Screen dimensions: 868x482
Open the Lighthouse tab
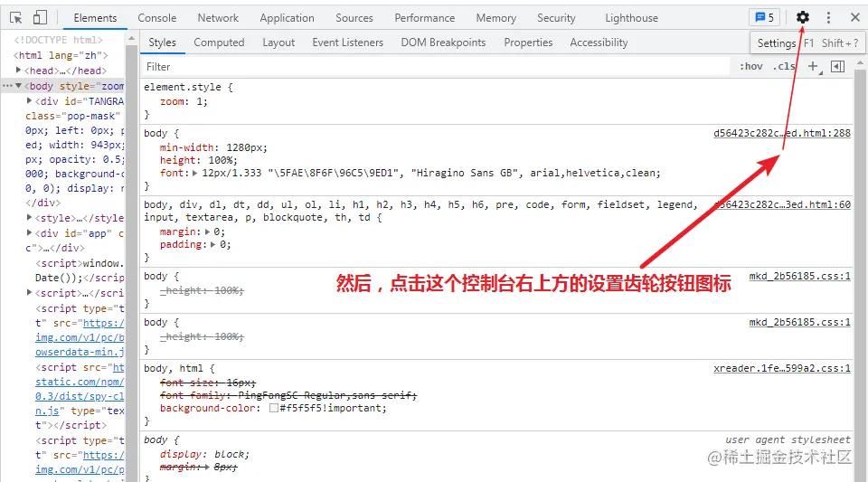[632, 18]
